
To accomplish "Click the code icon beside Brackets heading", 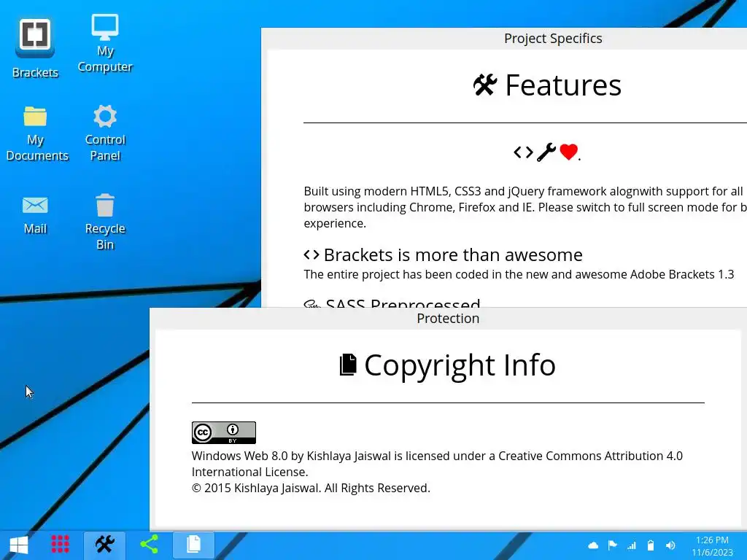I will [x=311, y=254].
